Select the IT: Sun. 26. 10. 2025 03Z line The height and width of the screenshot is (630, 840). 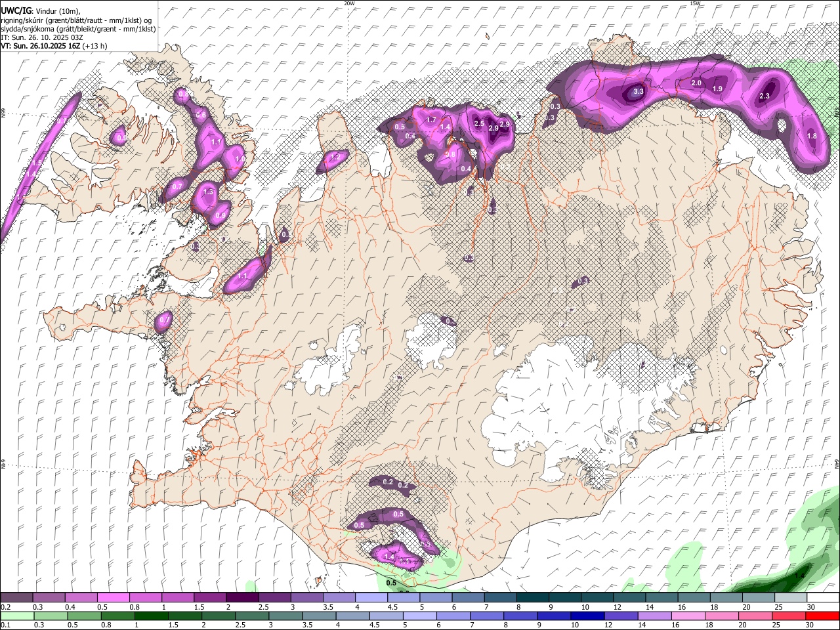pos(42,37)
